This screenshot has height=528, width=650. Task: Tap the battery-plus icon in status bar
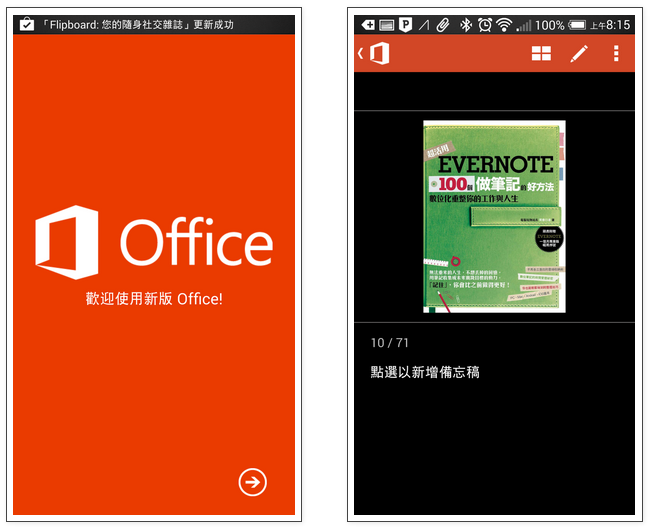coord(368,25)
